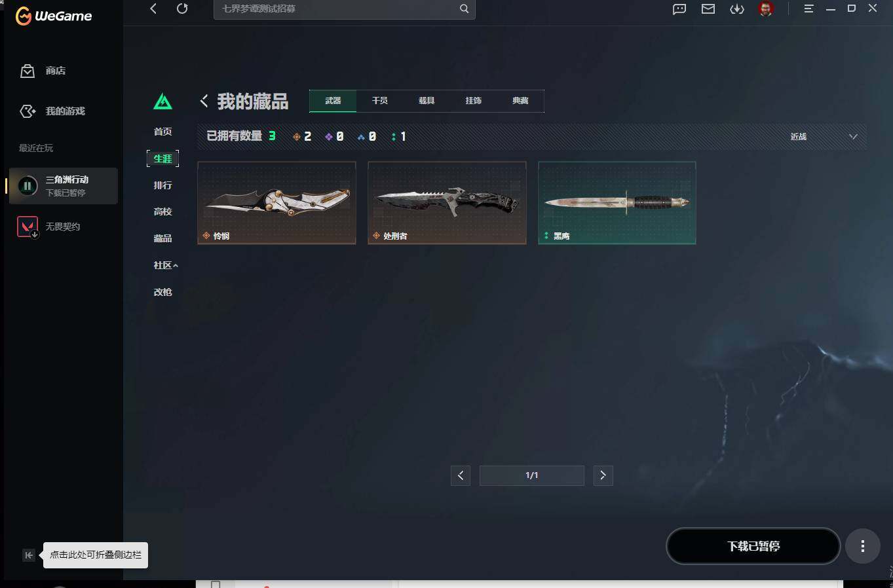
Task: Click the blue rarity count icon
Action: point(361,136)
